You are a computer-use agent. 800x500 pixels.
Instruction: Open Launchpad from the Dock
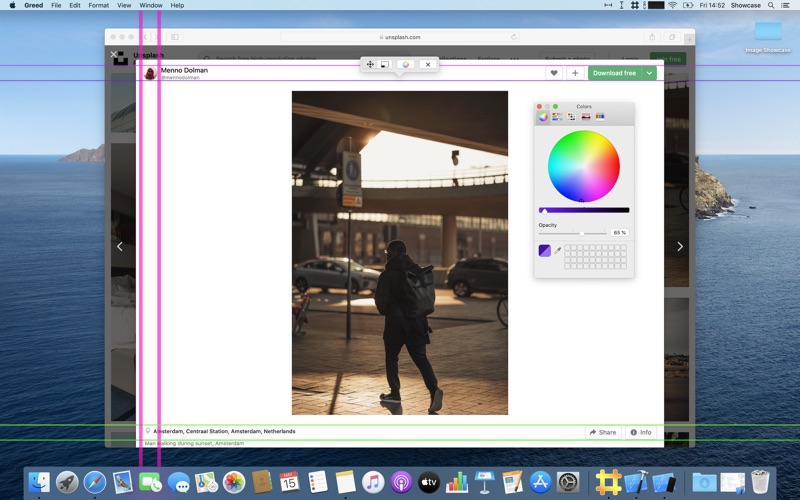[67, 482]
